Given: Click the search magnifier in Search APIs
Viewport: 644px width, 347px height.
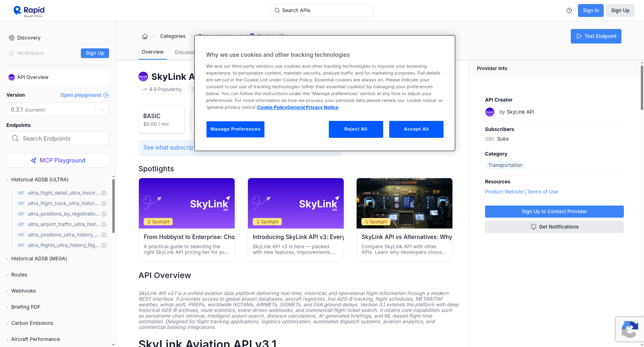Looking at the screenshot, I should [x=277, y=10].
